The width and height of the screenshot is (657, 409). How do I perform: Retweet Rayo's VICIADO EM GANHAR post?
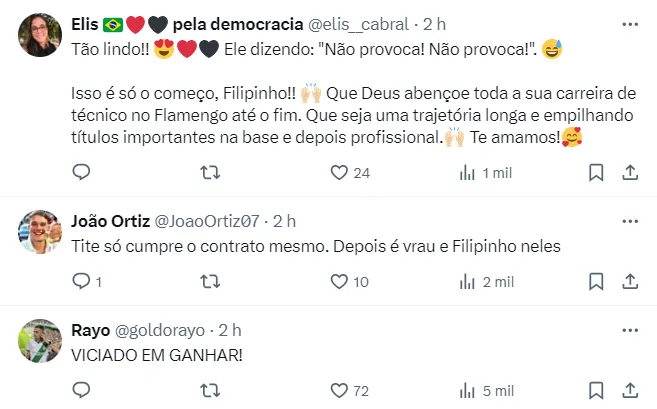(211, 391)
